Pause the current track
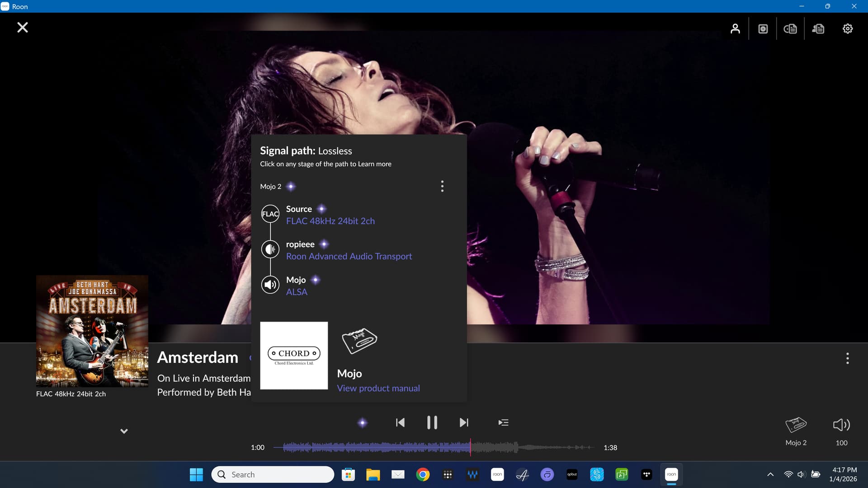 (432, 423)
